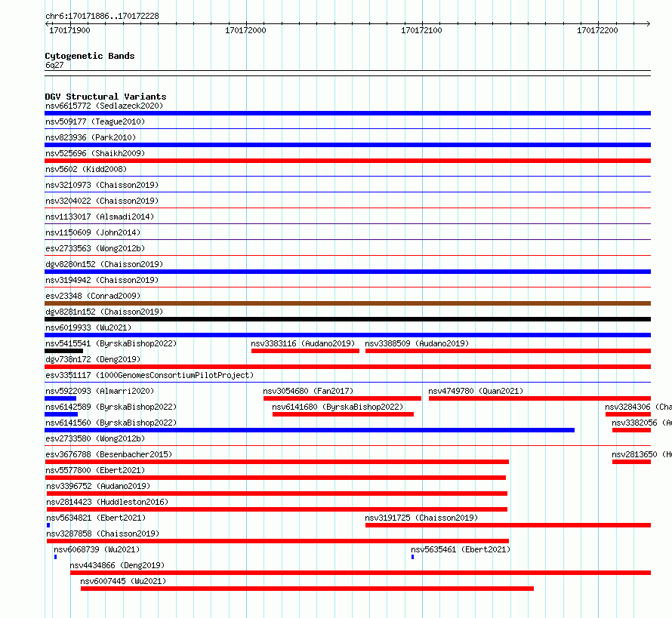The width and height of the screenshot is (672, 618).
Task: Click tiny blue marker under nsv5635461
Action: click(413, 557)
